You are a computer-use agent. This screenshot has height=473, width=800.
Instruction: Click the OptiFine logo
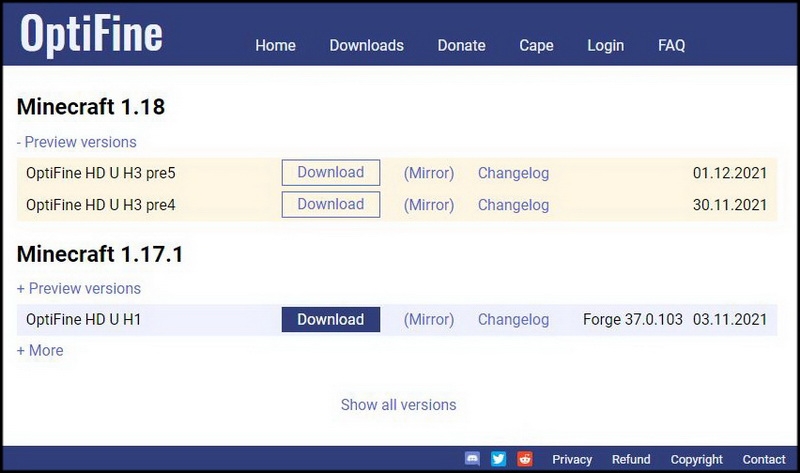point(91,34)
